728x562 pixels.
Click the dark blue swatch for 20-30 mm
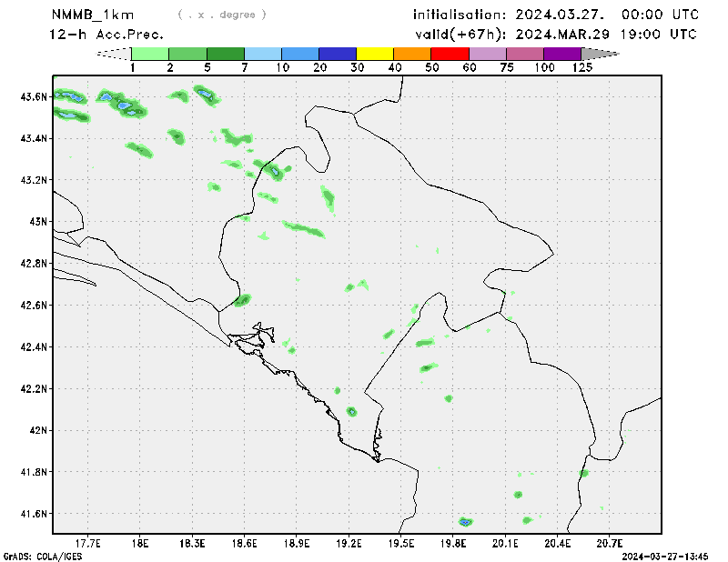coord(338,54)
